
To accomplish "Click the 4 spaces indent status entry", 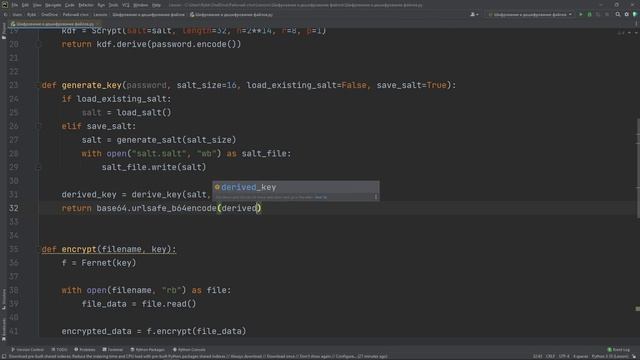I will click(x=580, y=356).
